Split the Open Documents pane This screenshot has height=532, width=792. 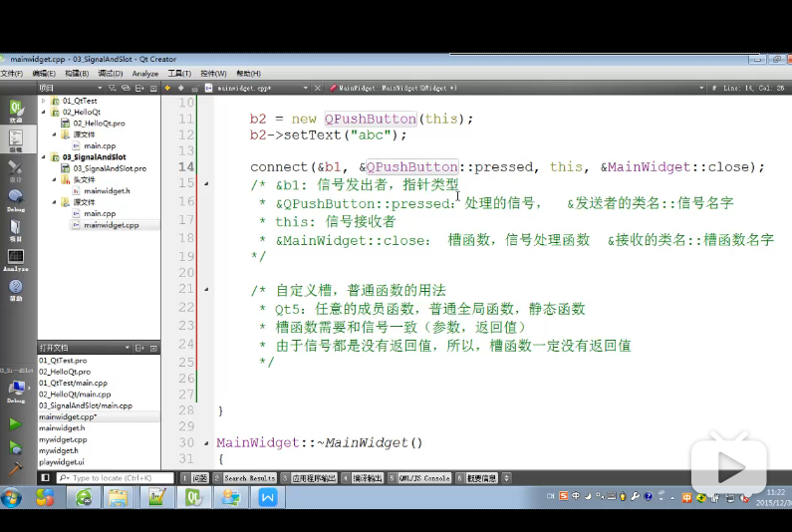(139, 348)
